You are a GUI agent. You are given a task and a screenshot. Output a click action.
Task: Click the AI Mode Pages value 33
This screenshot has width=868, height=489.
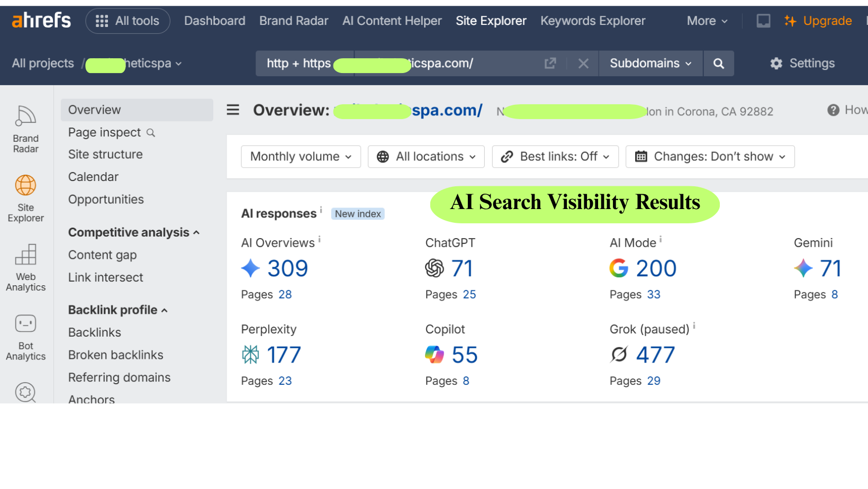pyautogui.click(x=654, y=295)
